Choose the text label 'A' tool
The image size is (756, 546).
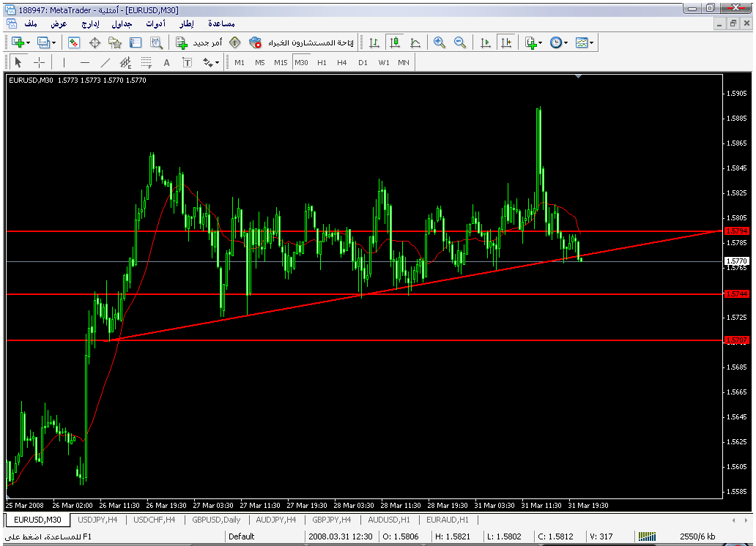click(x=166, y=62)
